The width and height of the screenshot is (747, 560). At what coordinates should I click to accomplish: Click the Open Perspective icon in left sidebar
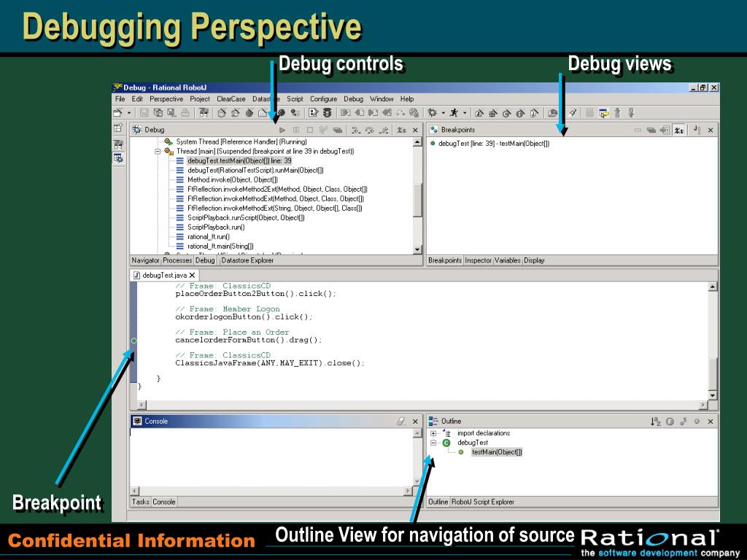pyautogui.click(x=118, y=128)
